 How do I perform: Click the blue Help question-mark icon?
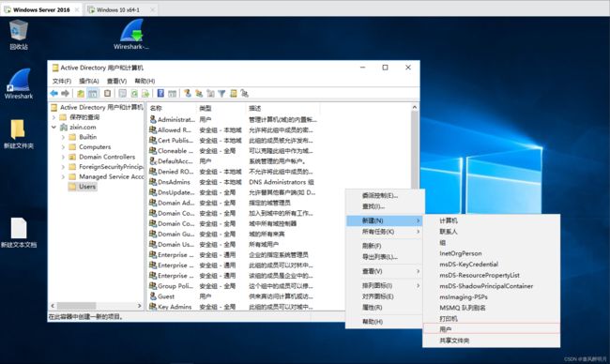160,93
